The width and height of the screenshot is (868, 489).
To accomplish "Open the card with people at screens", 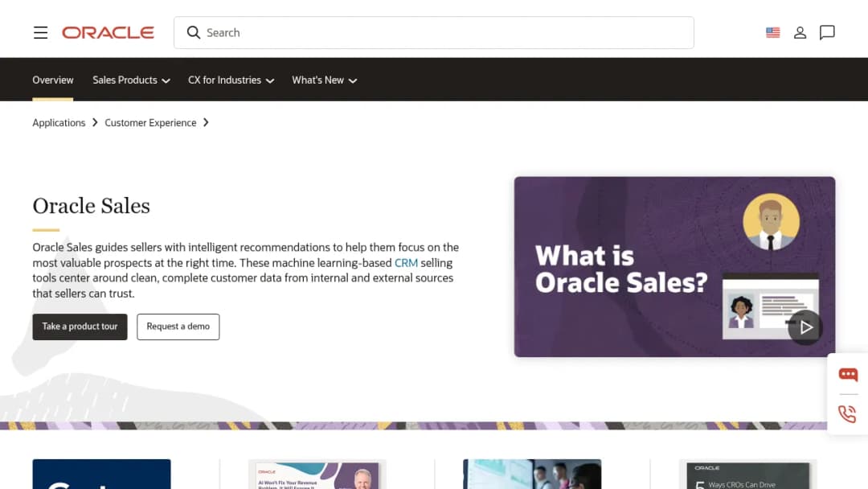I will [532, 474].
